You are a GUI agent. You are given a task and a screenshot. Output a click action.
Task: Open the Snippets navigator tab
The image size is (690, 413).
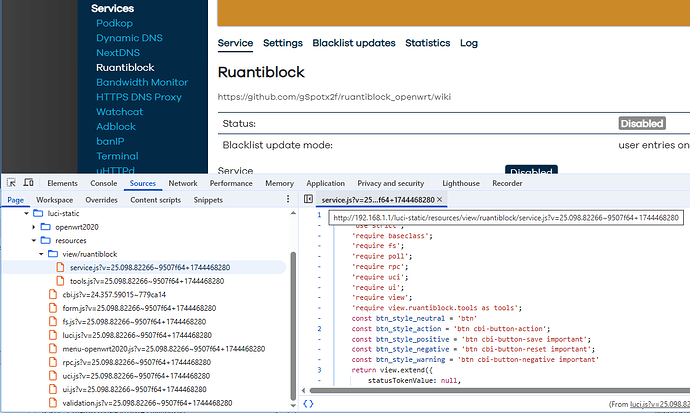(x=208, y=200)
